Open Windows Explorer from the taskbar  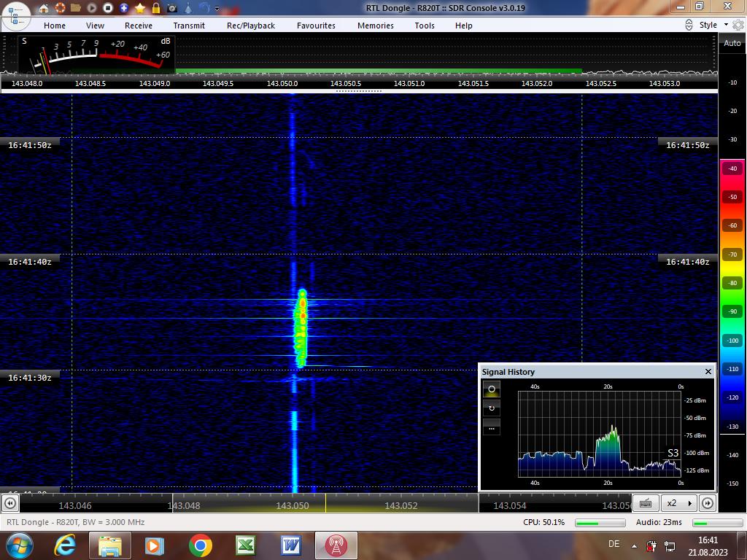point(110,545)
